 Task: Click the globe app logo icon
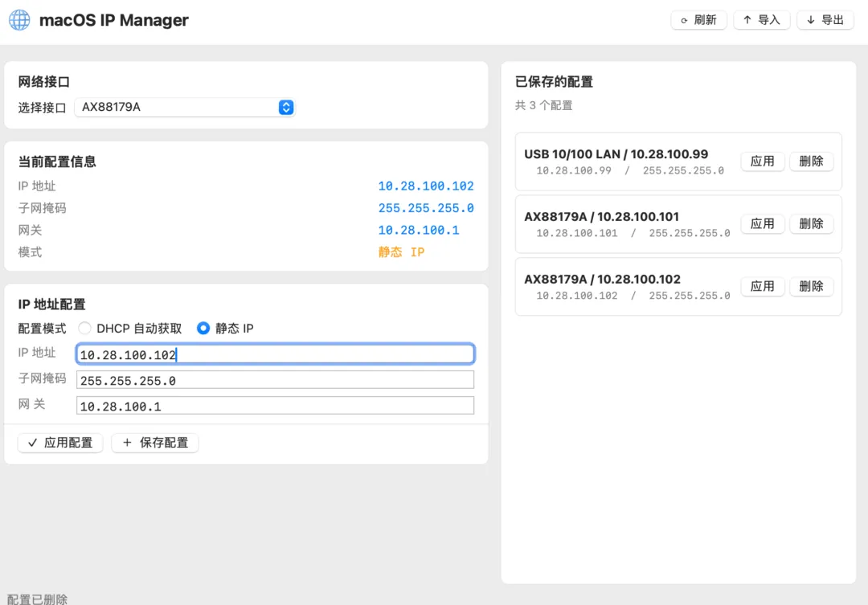(x=19, y=20)
